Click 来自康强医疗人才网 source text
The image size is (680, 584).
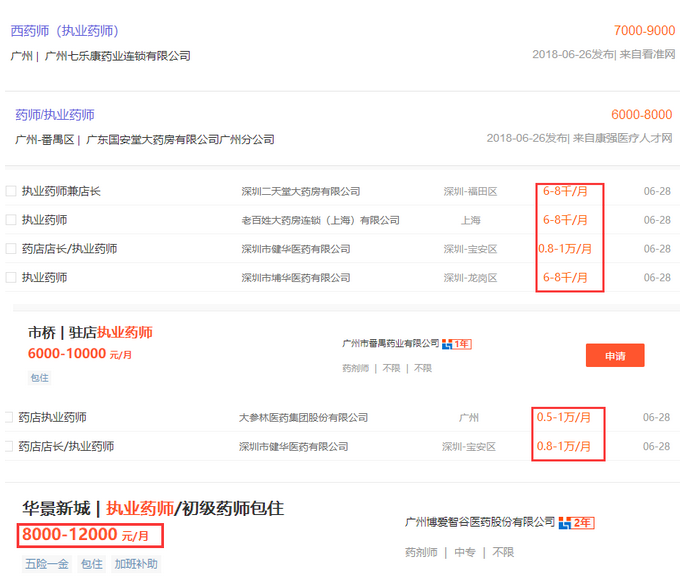point(623,138)
